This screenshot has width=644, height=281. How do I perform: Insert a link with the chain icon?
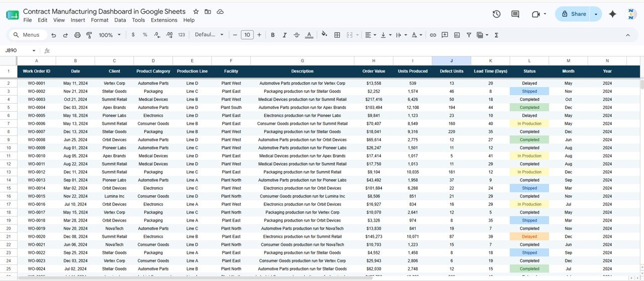433,35
